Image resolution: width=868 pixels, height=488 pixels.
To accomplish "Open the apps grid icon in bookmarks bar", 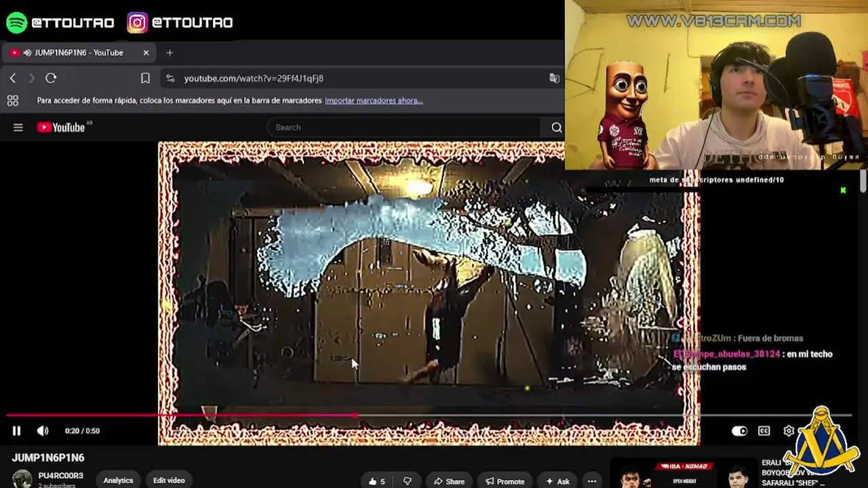I will [12, 100].
